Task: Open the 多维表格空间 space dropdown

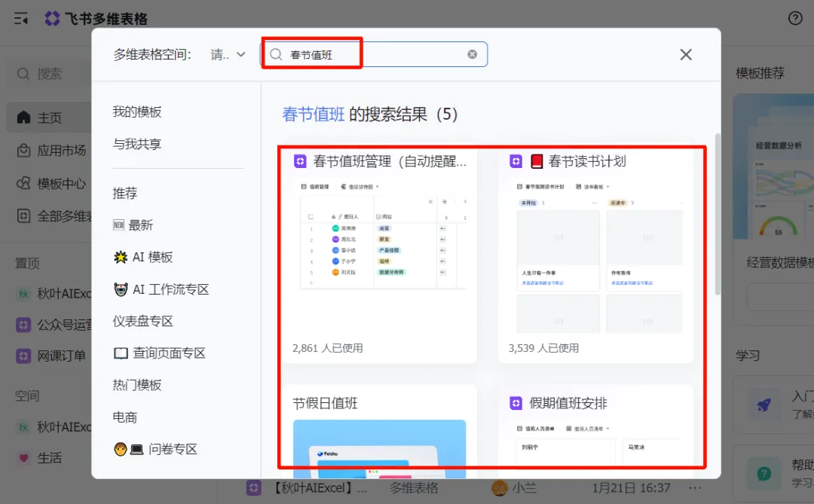Action: click(228, 54)
